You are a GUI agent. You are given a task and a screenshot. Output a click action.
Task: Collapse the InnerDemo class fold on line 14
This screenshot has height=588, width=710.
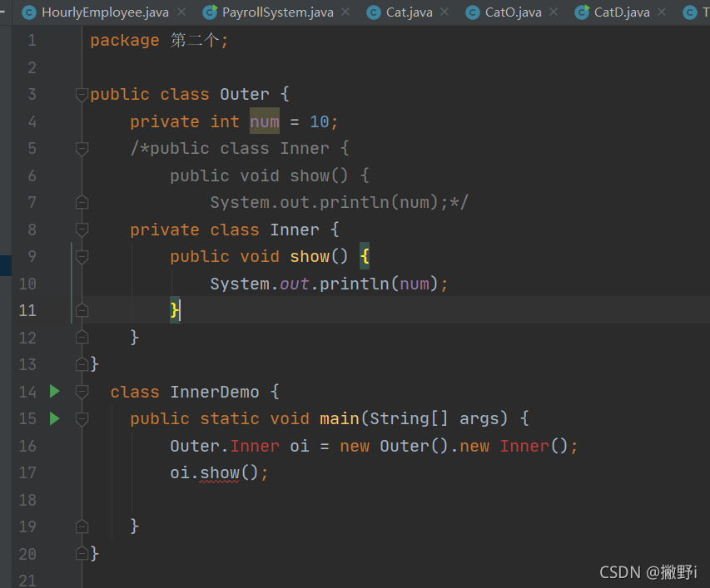pos(82,391)
